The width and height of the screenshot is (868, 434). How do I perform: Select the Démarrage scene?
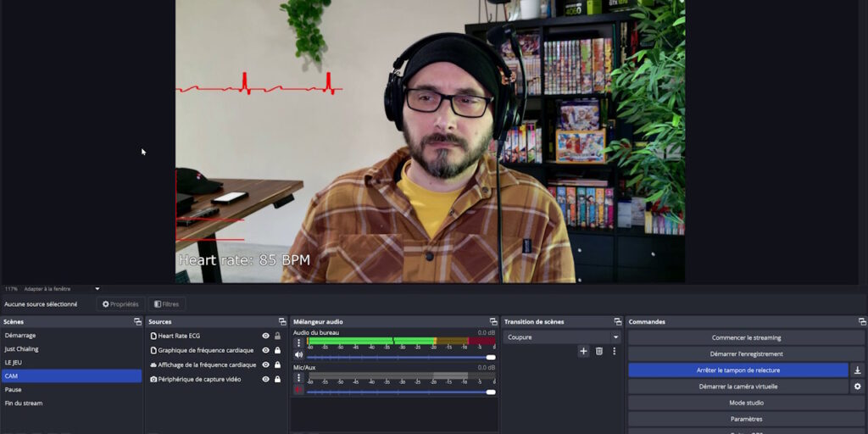point(71,336)
